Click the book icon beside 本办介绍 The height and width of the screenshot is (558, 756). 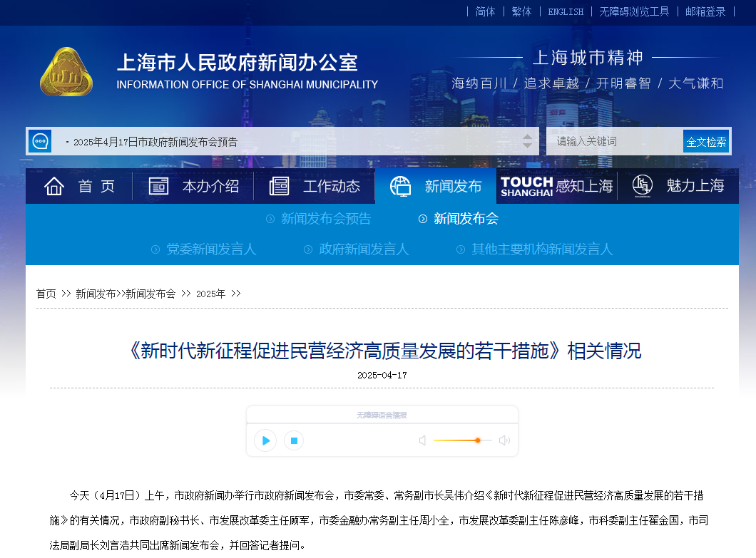coord(158,185)
